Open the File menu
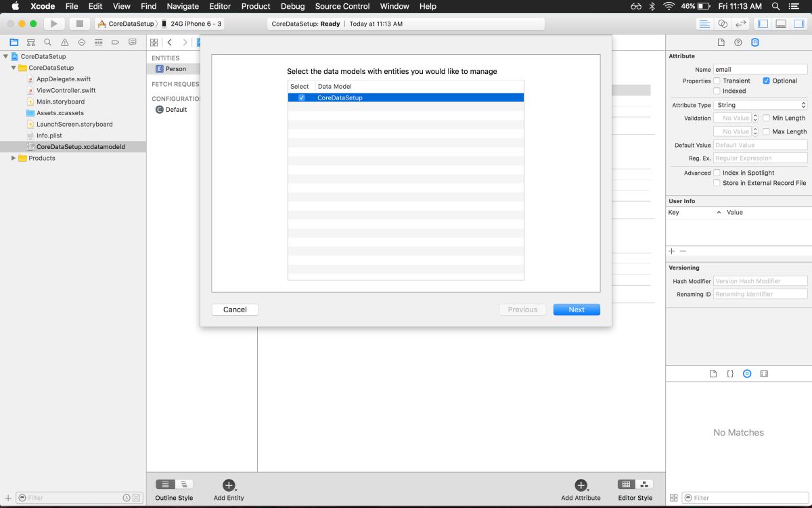The width and height of the screenshot is (812, 508). [x=72, y=6]
